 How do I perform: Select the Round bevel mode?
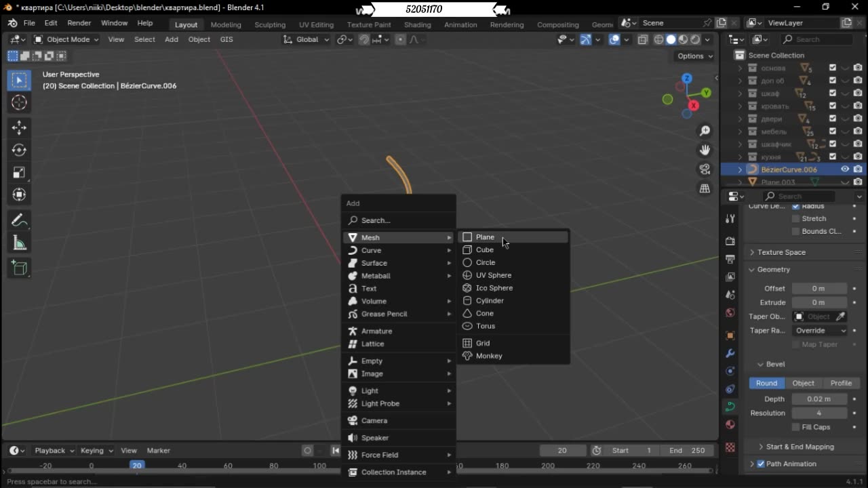(766, 383)
